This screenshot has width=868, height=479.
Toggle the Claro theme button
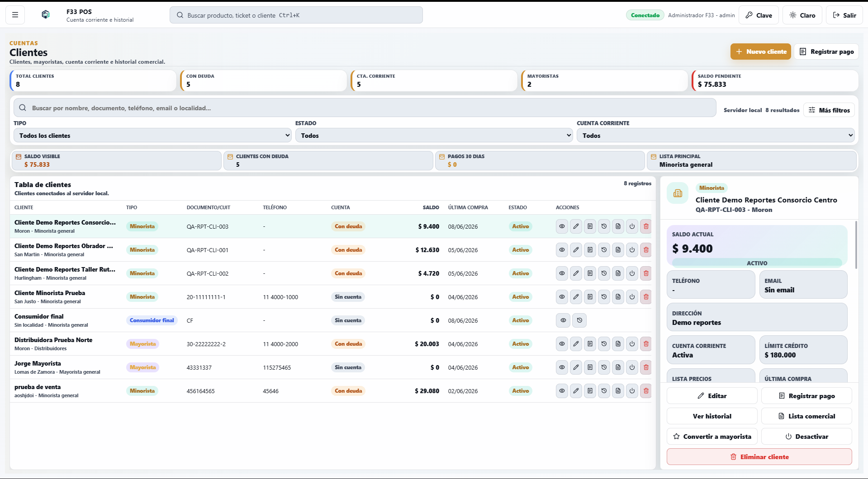tap(802, 15)
